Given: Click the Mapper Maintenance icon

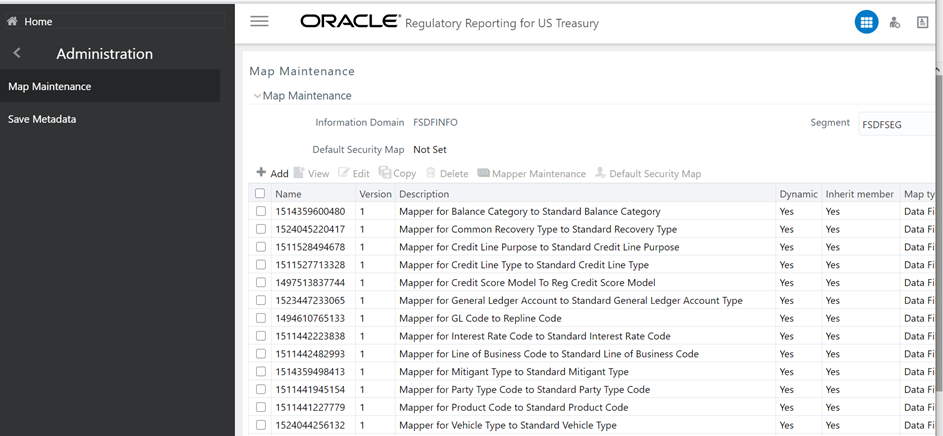Looking at the screenshot, I should click(x=483, y=173).
